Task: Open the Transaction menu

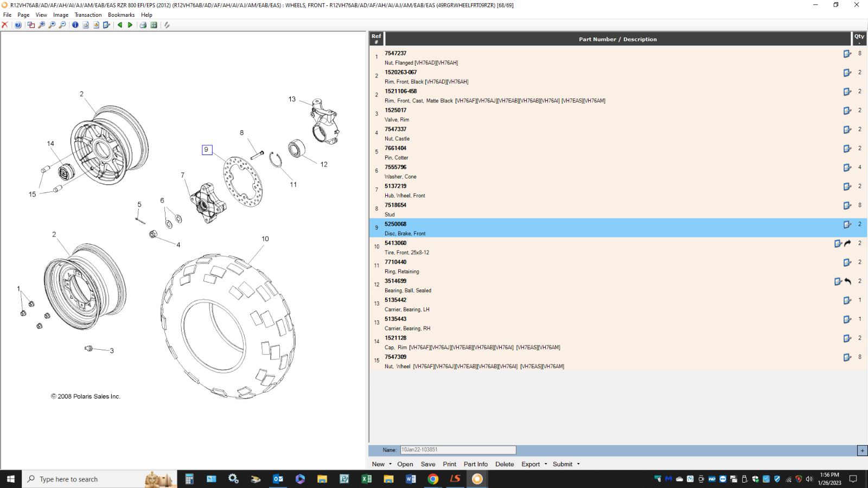Action: pos(88,15)
